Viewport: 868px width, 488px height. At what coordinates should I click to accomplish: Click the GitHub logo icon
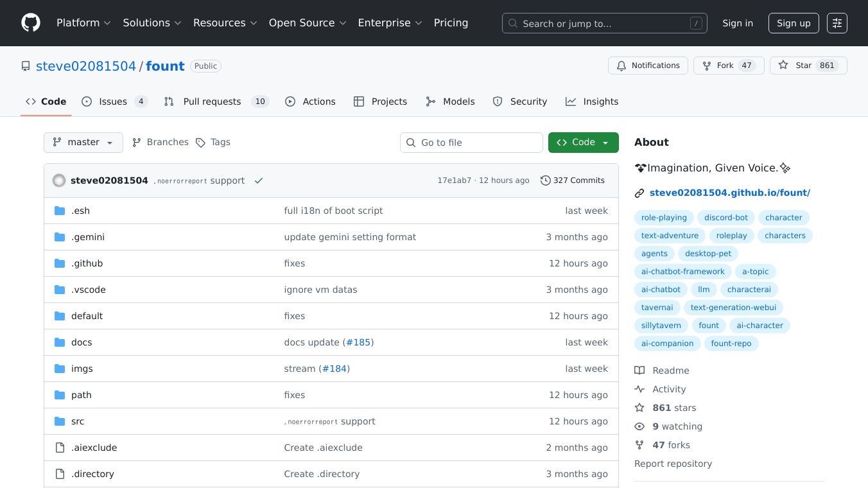click(x=31, y=23)
